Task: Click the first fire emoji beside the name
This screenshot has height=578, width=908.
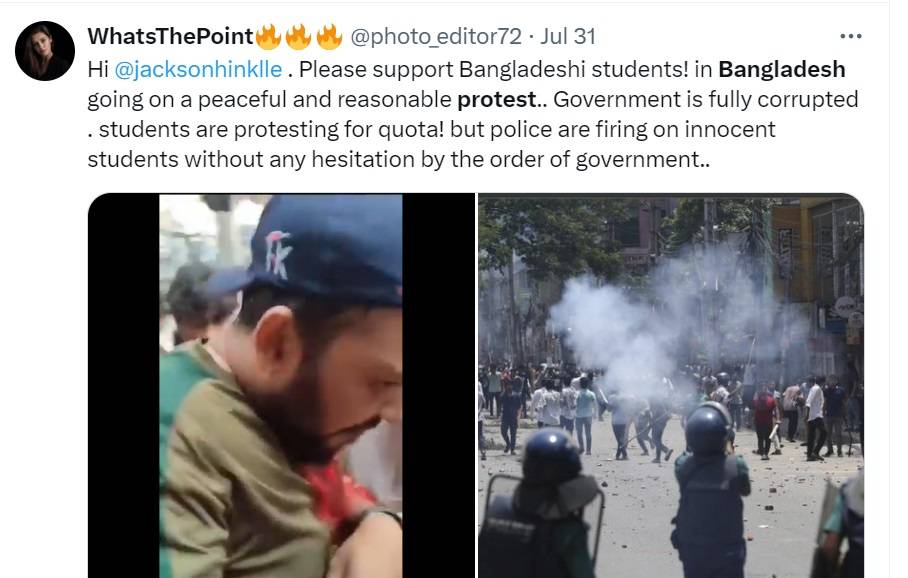Action: click(x=268, y=36)
